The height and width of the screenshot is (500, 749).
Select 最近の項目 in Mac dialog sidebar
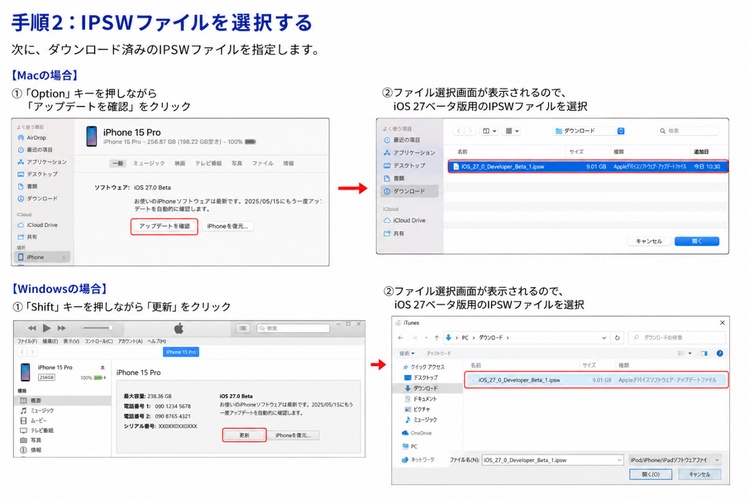click(402, 140)
